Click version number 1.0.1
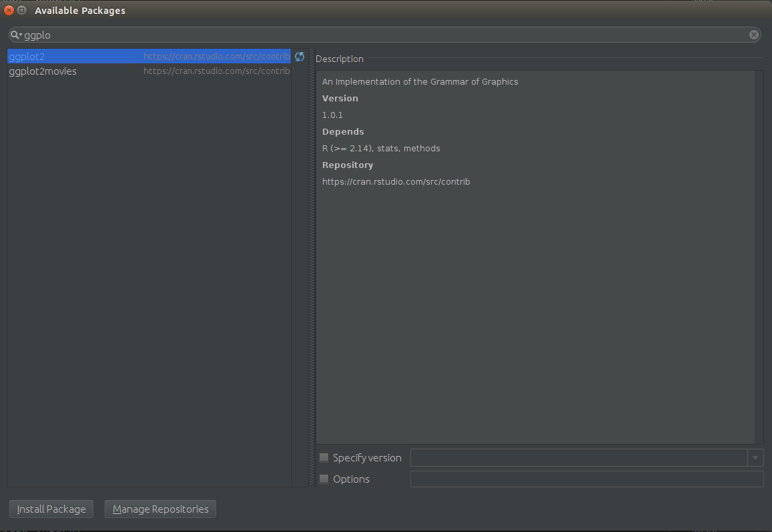This screenshot has width=772, height=532. (x=332, y=115)
